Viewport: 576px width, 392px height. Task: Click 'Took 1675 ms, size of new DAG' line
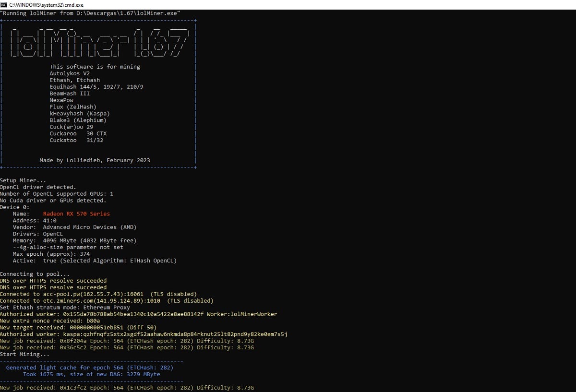(x=92, y=374)
